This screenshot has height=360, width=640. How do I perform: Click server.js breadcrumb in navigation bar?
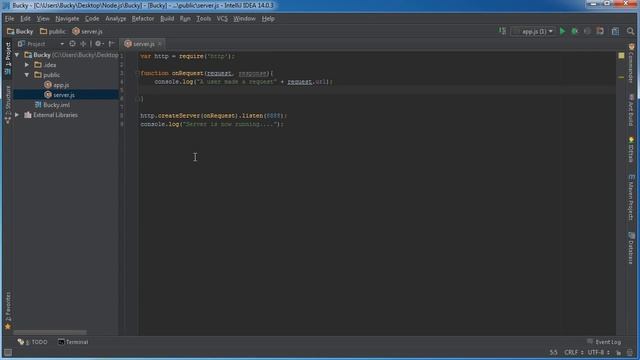87,31
